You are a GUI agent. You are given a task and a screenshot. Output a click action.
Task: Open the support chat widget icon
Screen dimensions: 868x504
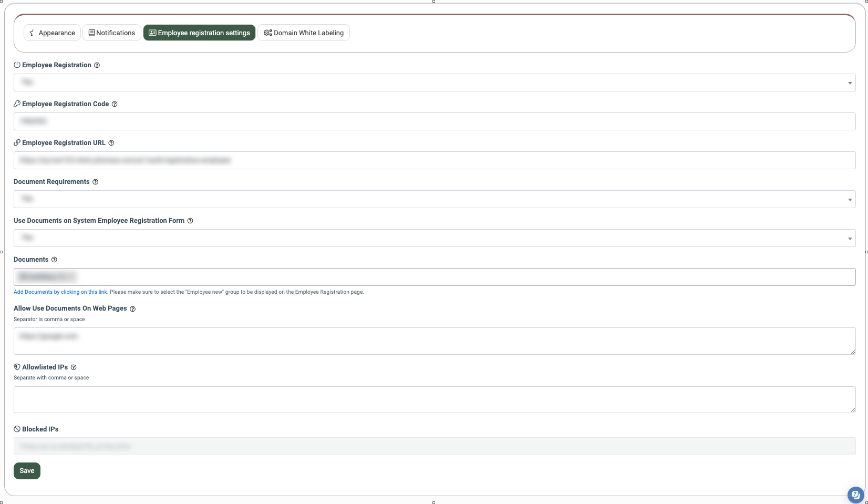[x=855, y=494]
